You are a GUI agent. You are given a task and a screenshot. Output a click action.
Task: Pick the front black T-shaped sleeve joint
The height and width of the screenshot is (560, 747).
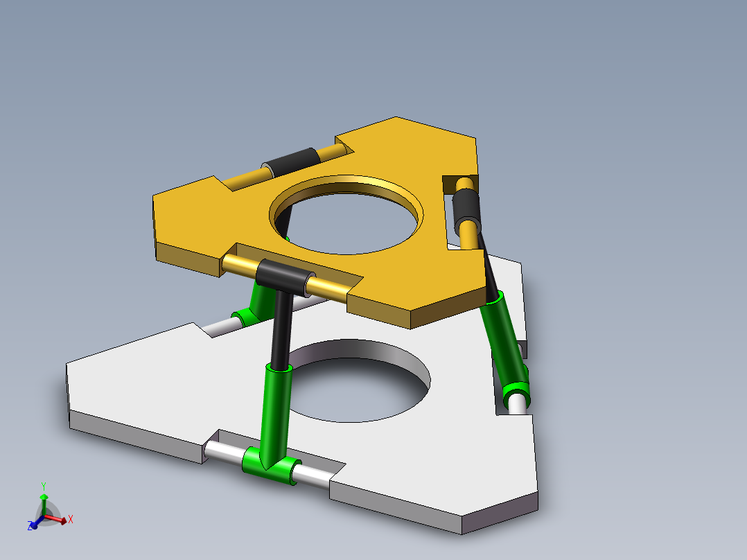(x=285, y=277)
